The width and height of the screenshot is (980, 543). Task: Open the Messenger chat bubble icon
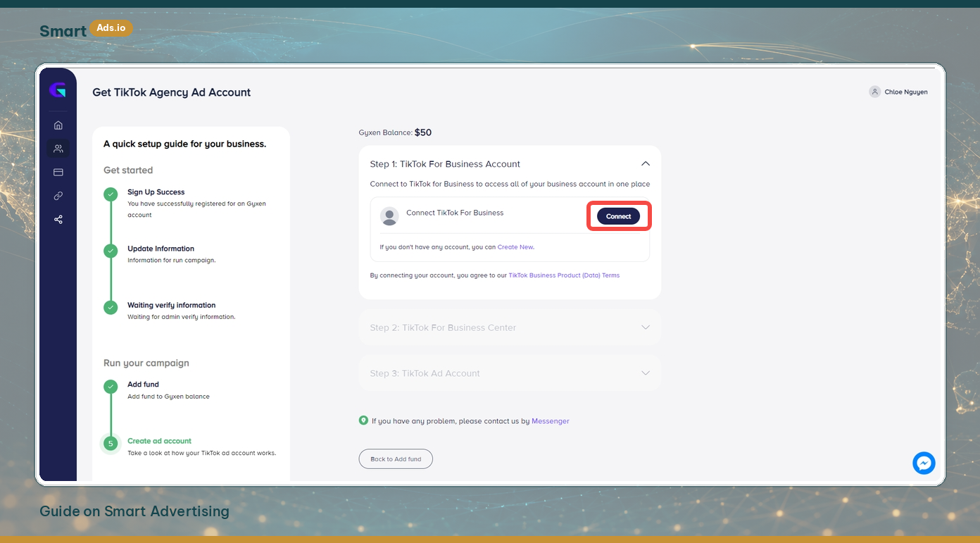pyautogui.click(x=924, y=463)
